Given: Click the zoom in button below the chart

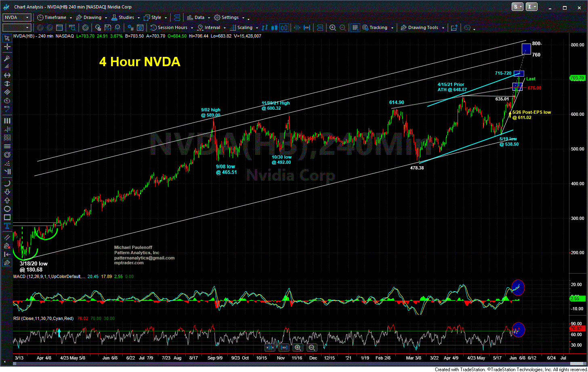Looking at the screenshot, I should point(298,347).
